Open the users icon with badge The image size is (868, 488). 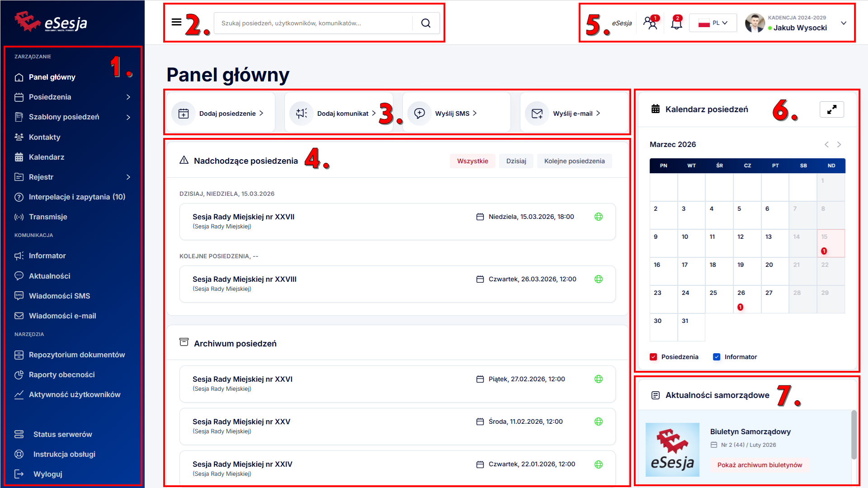tap(651, 23)
